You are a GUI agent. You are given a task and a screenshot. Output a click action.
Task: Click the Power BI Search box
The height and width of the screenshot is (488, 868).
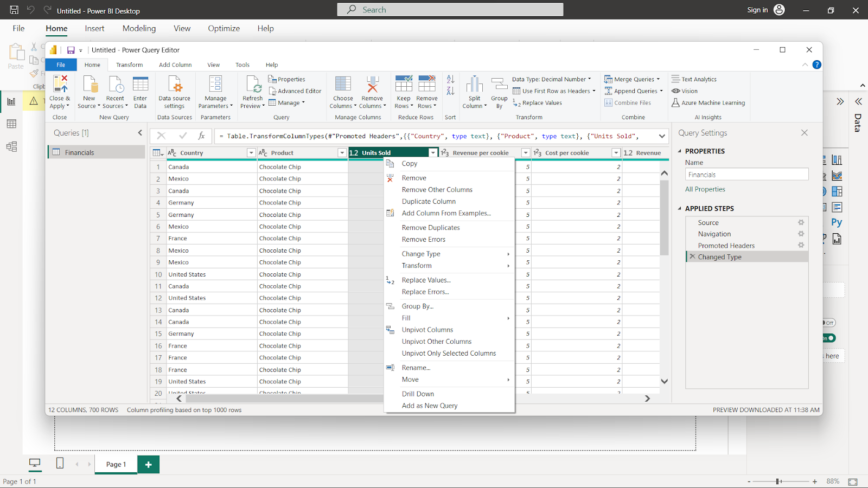pos(450,10)
